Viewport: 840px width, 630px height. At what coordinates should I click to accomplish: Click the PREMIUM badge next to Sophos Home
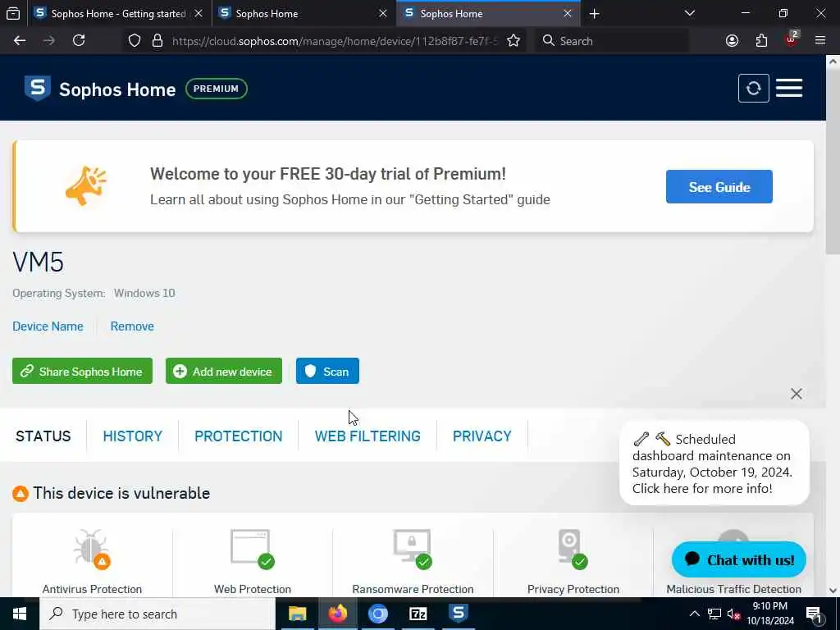click(x=217, y=89)
